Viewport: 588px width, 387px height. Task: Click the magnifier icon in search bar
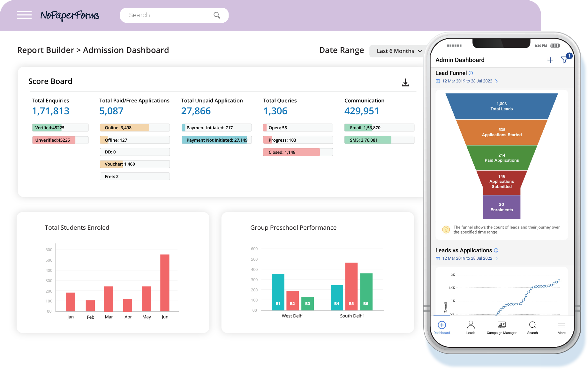pyautogui.click(x=217, y=15)
